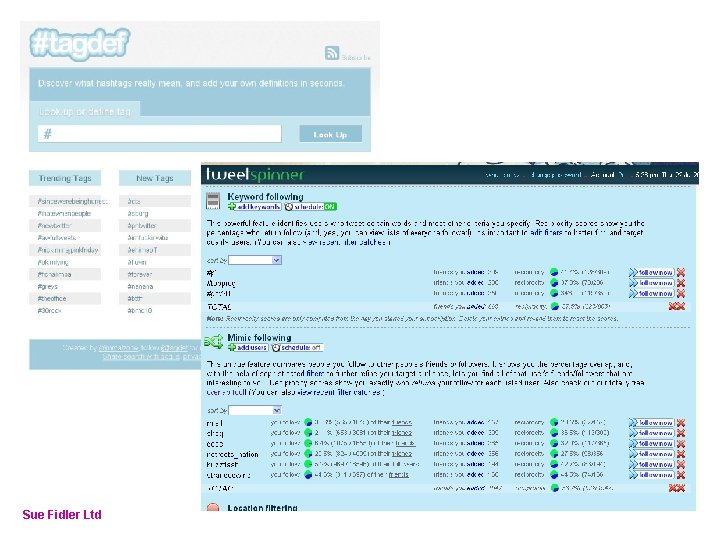720x540 pixels.
Task: Delete the second keyword row with its red X
Action: coord(681,283)
